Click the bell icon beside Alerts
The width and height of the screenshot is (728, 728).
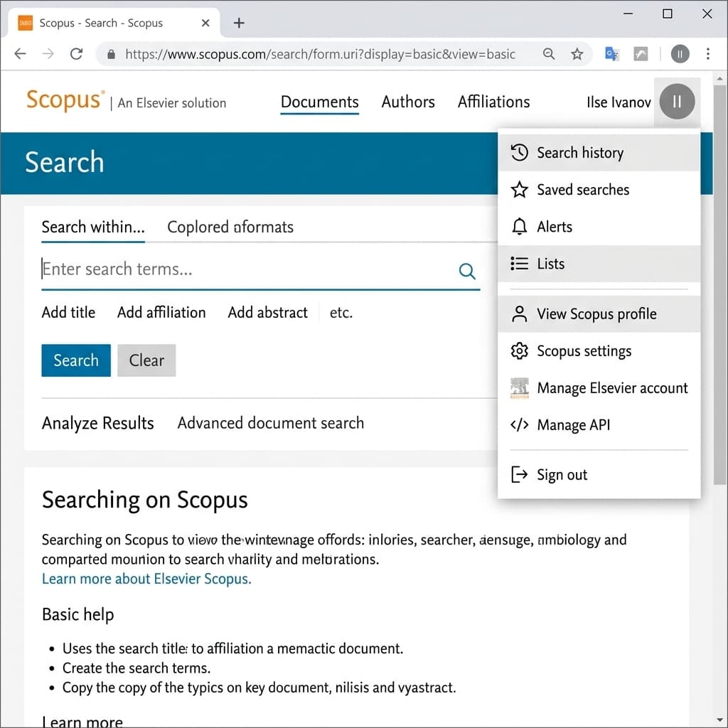(519, 227)
